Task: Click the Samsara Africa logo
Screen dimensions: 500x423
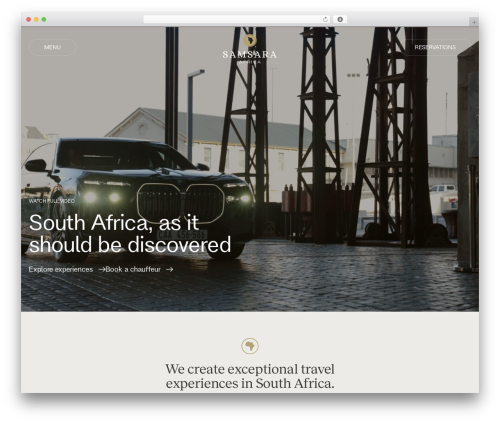Action: tap(250, 49)
